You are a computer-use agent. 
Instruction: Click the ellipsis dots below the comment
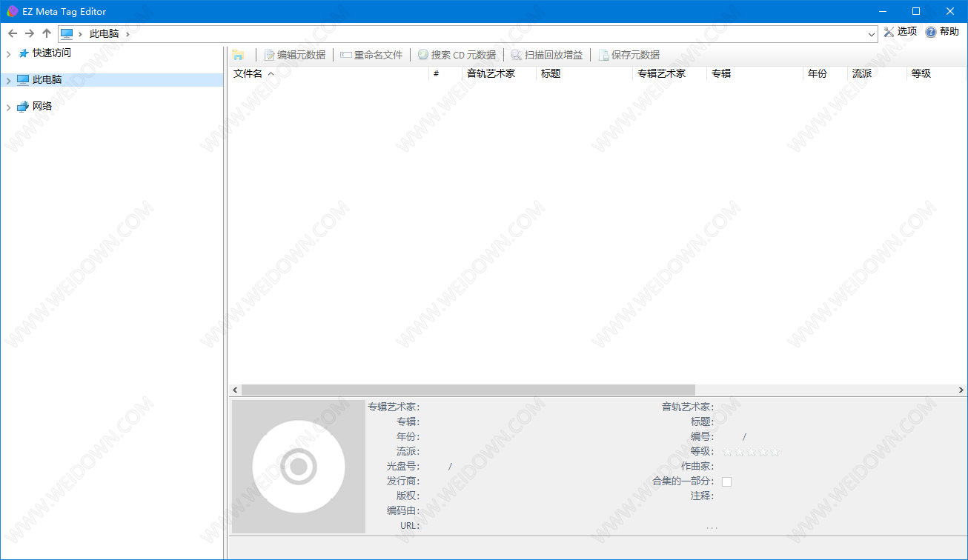712,527
